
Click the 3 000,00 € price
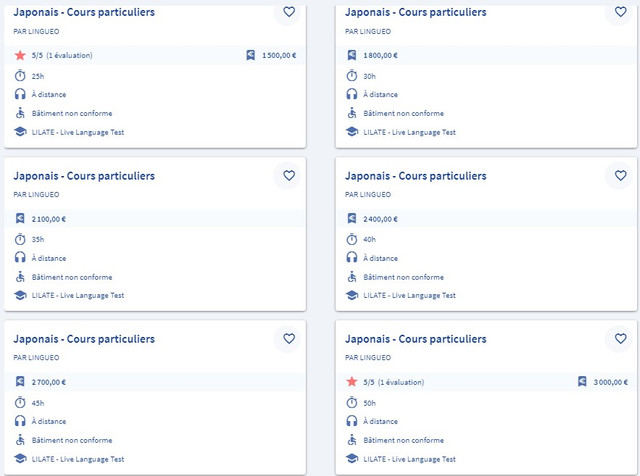click(x=611, y=382)
